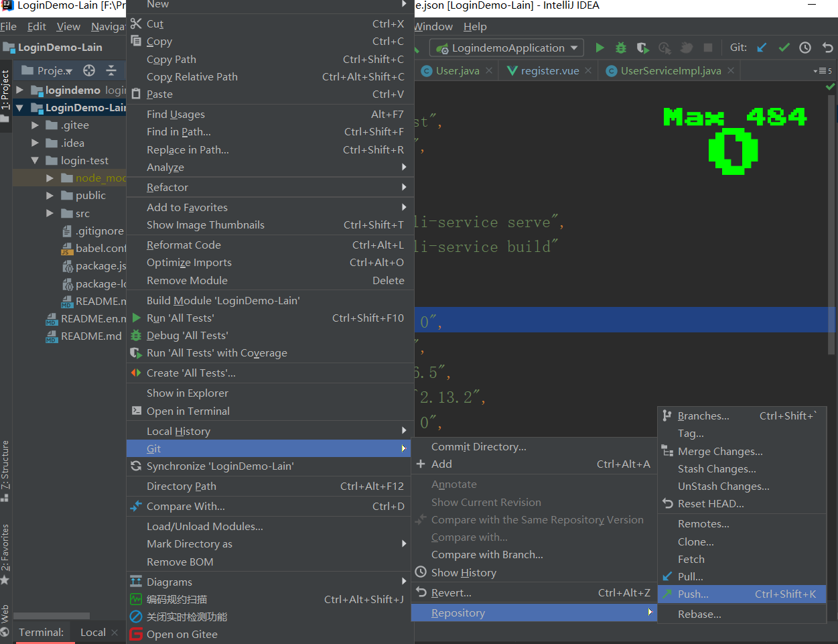Select .gitignore file in project tree

pos(93,231)
